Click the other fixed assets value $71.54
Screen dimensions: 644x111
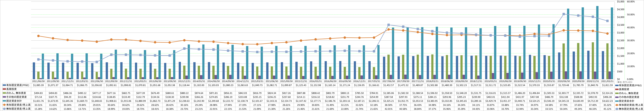click(38, 97)
